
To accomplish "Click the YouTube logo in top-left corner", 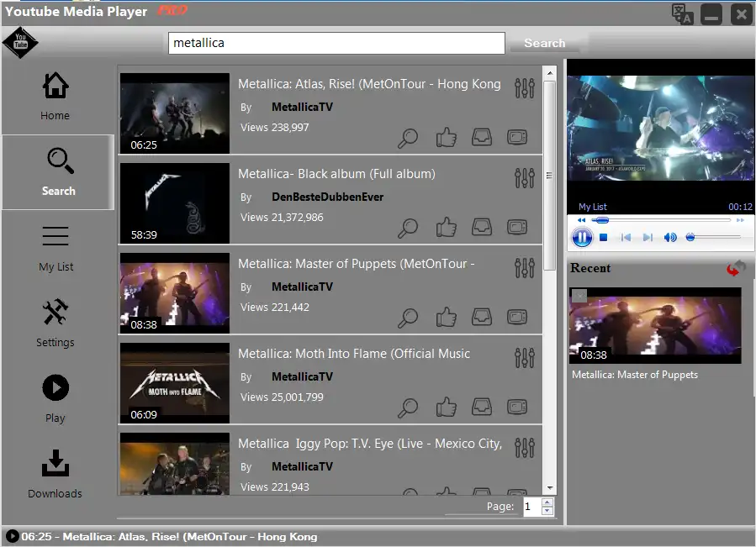I will coord(20,43).
